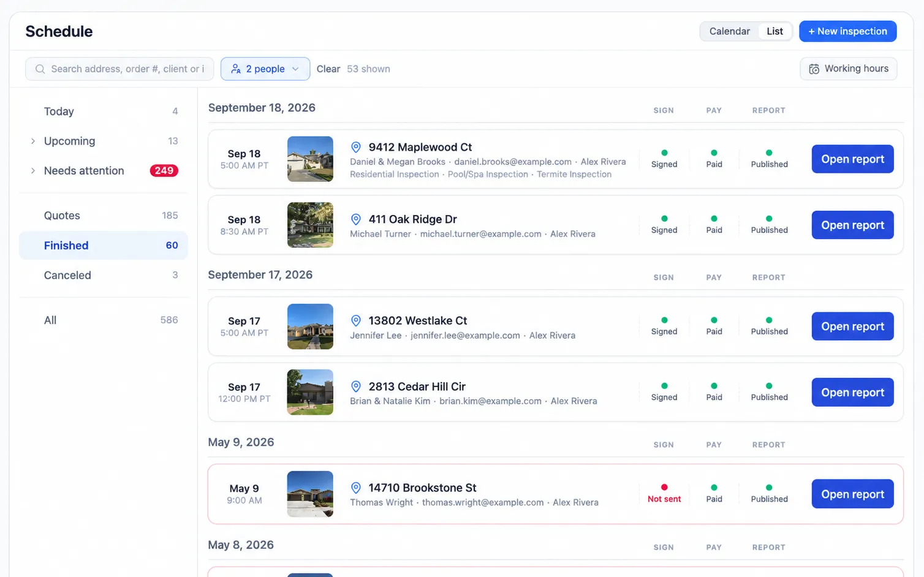Screen dimensions: 924x577
Task: Click Signed status for 9412 Maplewood Ct
Action: click(664, 159)
